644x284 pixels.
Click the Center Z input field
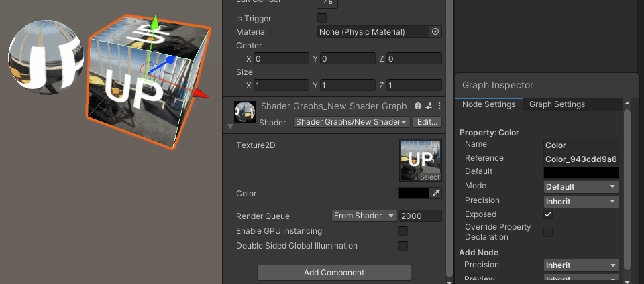point(415,58)
